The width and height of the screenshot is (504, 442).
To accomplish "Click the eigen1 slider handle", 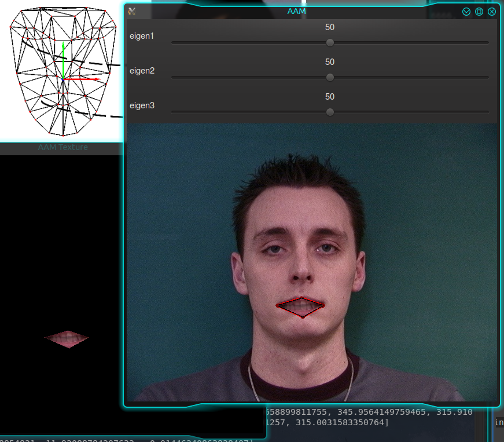I will tap(330, 42).
